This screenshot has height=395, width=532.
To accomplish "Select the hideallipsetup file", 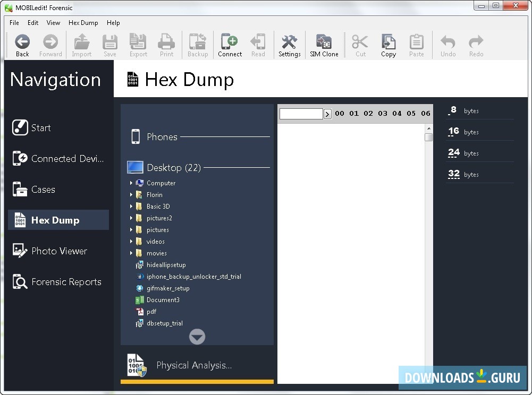I will pos(161,265).
